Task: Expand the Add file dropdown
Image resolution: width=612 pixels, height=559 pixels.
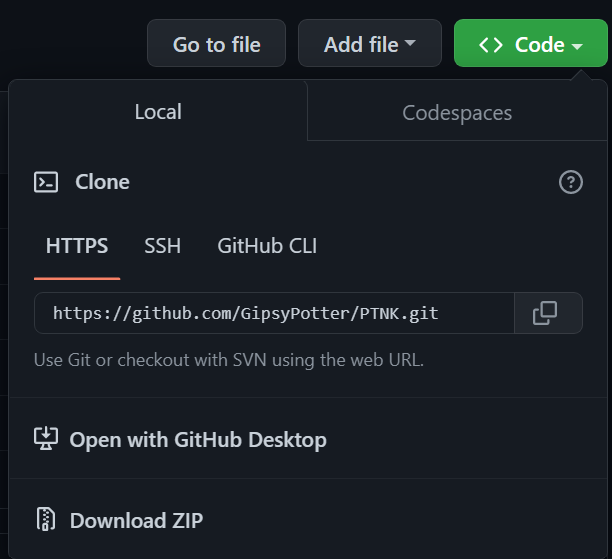Action: pyautogui.click(x=370, y=43)
